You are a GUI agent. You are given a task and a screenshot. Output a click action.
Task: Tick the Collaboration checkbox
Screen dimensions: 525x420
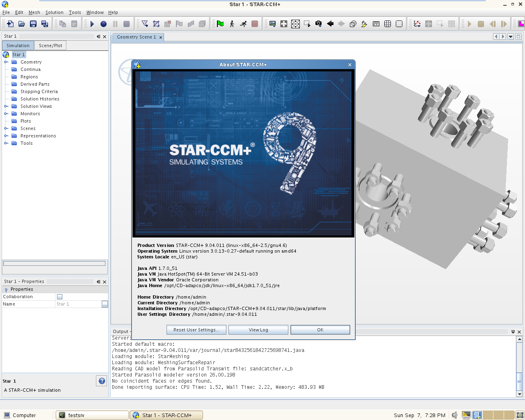click(59, 297)
